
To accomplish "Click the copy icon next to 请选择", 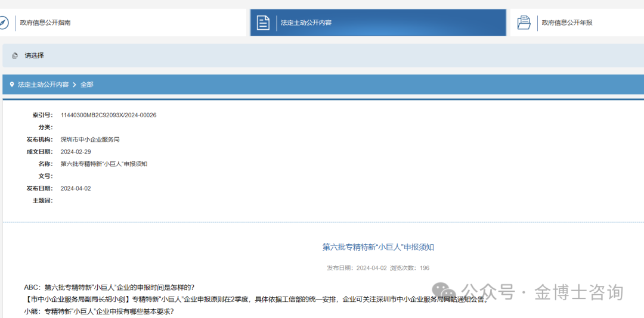I will pos(15,55).
